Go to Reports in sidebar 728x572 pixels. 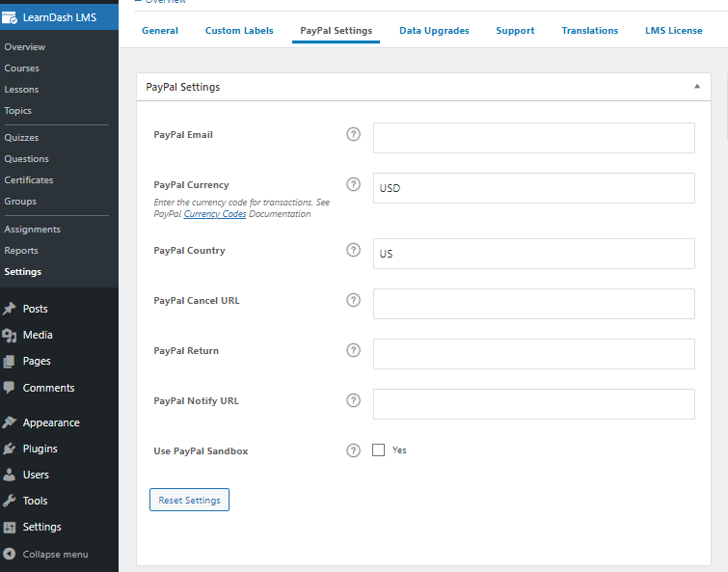click(21, 251)
